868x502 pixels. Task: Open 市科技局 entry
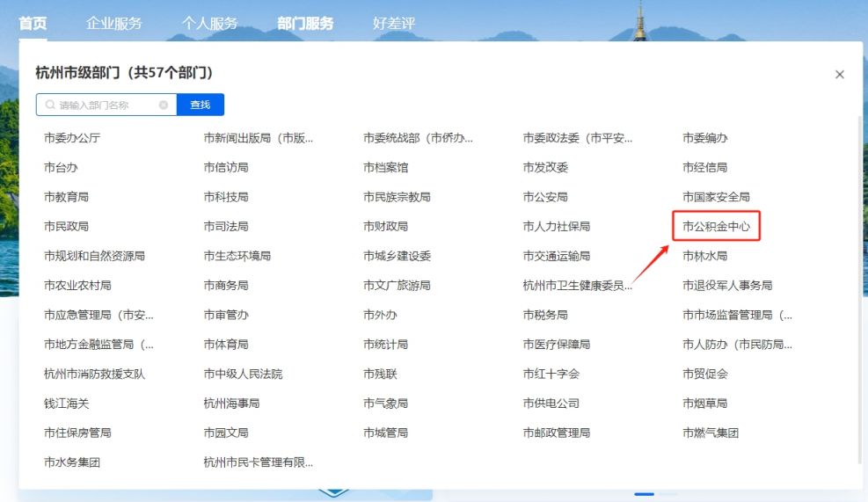[226, 196]
